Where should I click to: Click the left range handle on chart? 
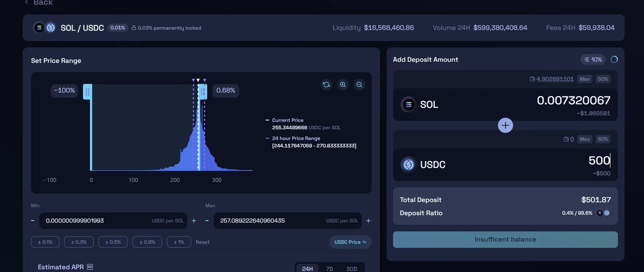[x=87, y=91]
